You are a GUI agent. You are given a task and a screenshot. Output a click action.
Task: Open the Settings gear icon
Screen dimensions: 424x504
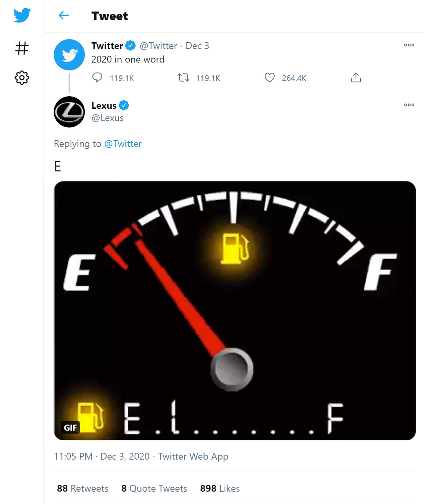click(22, 78)
